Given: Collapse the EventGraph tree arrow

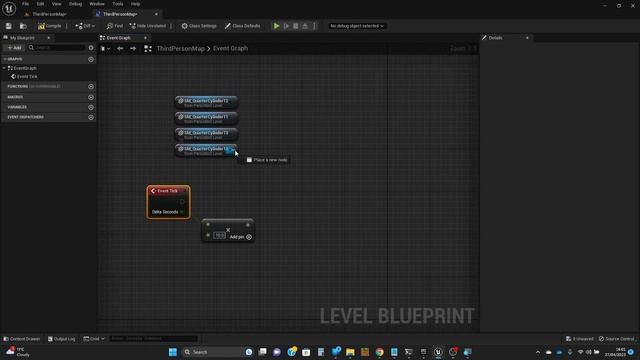Looking at the screenshot, I should (x=4, y=68).
